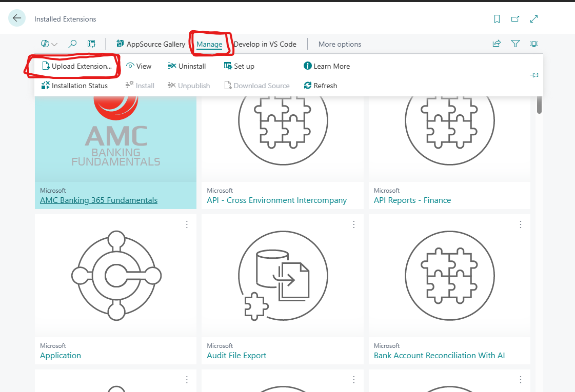This screenshot has width=575, height=392.
Task: Open three-dot menu on tile below Application
Action: pos(187,380)
